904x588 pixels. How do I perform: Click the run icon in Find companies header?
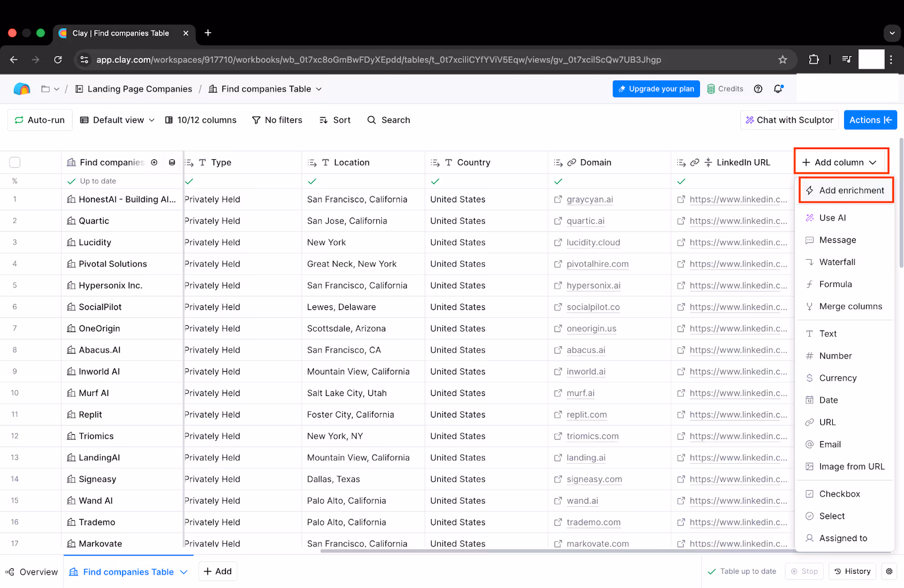[154, 162]
